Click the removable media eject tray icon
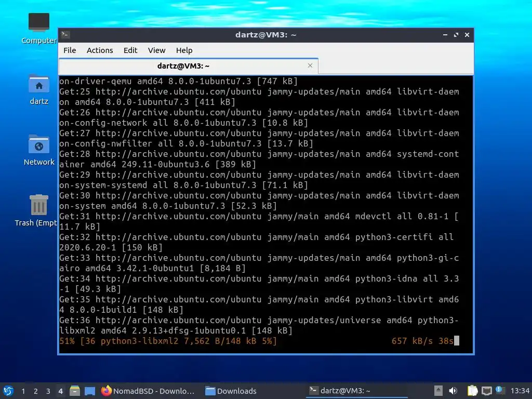Viewport: 532px width, 399px height. [438, 391]
